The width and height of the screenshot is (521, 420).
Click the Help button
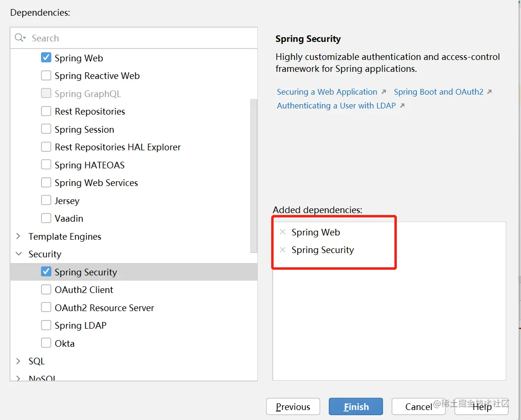pos(482,406)
